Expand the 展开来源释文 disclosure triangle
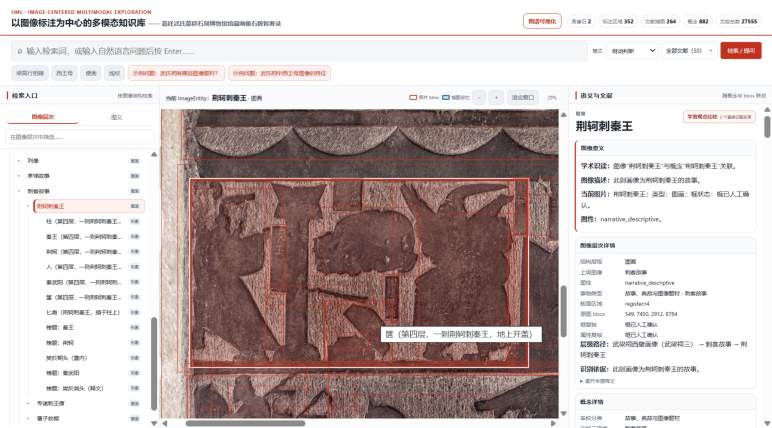 click(x=581, y=381)
